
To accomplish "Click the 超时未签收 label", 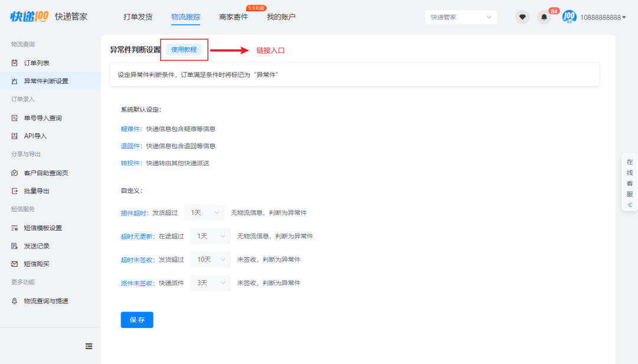I will coord(138,260).
